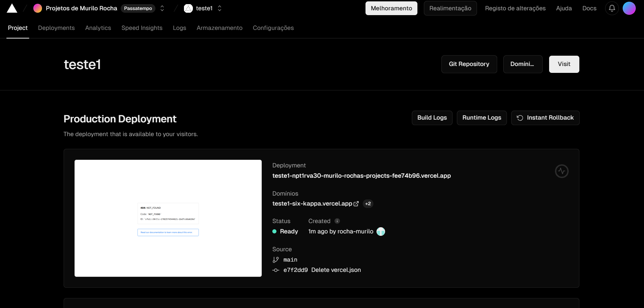The image size is (644, 308).
Task: Click the Projetos de Murilo Rocha team name
Action: (81, 8)
